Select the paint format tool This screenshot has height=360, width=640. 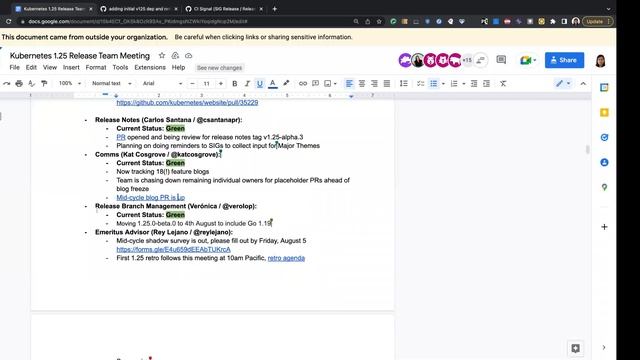tap(44, 83)
